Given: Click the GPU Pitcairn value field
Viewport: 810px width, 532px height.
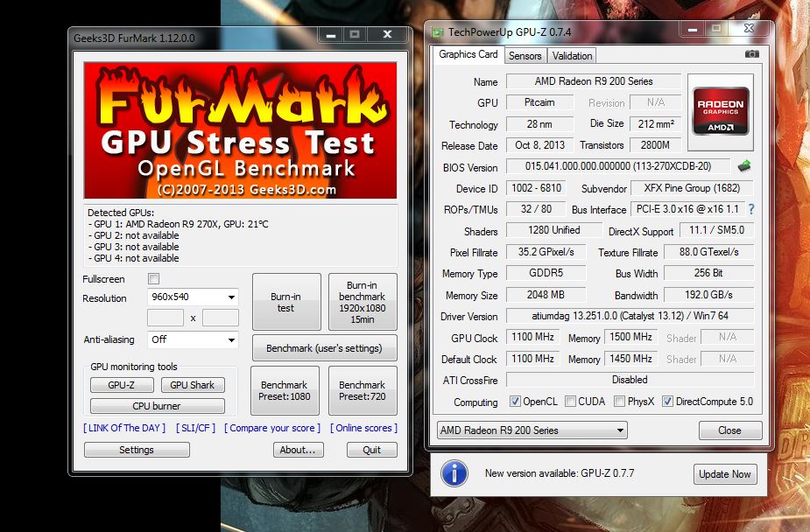Looking at the screenshot, I should point(539,102).
